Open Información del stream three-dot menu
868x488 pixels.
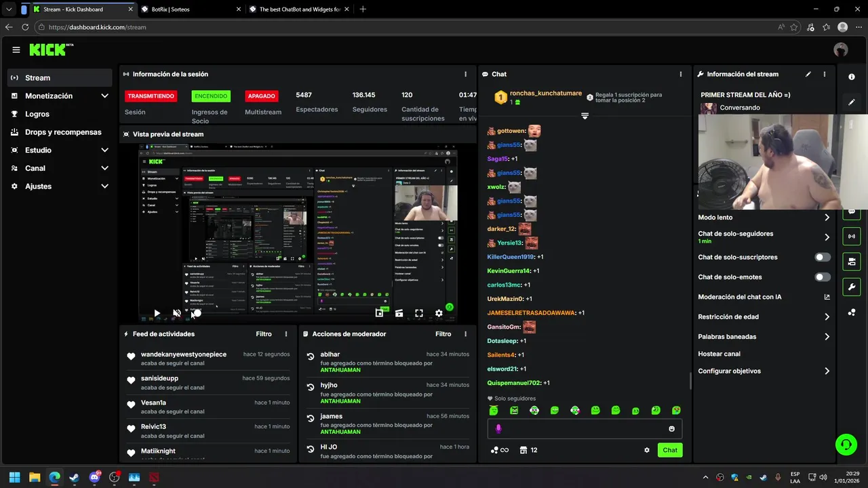click(x=825, y=74)
